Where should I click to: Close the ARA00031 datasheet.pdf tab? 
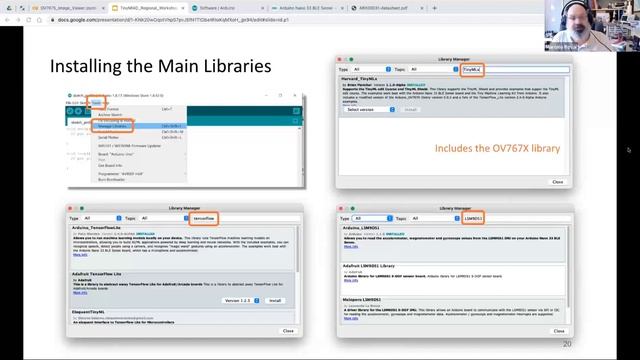[422, 8]
